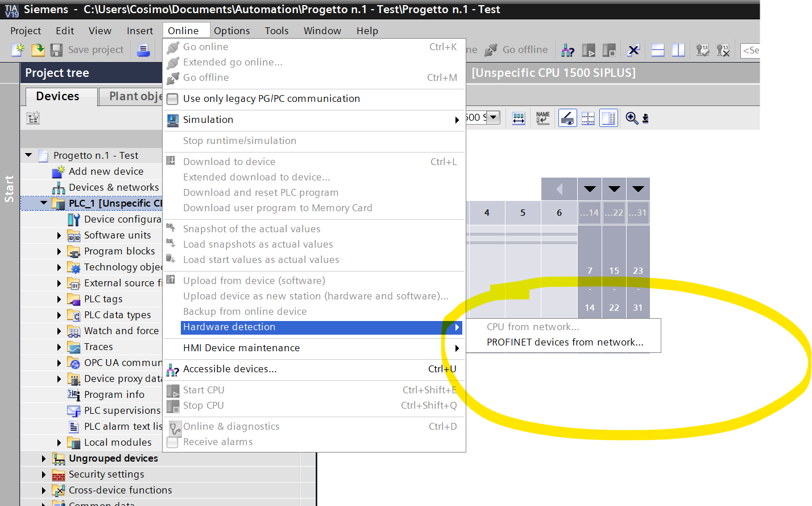Close the open Online menu

coord(183,31)
